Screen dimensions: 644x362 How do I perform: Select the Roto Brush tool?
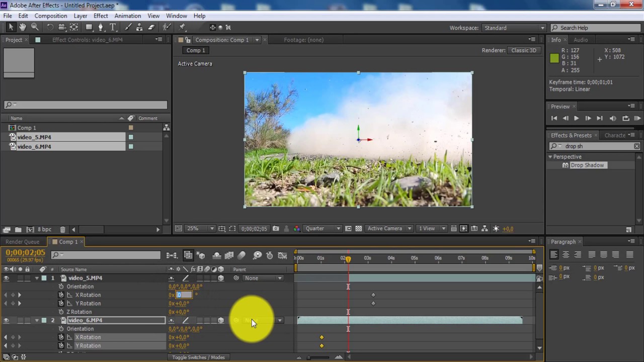[167, 27]
